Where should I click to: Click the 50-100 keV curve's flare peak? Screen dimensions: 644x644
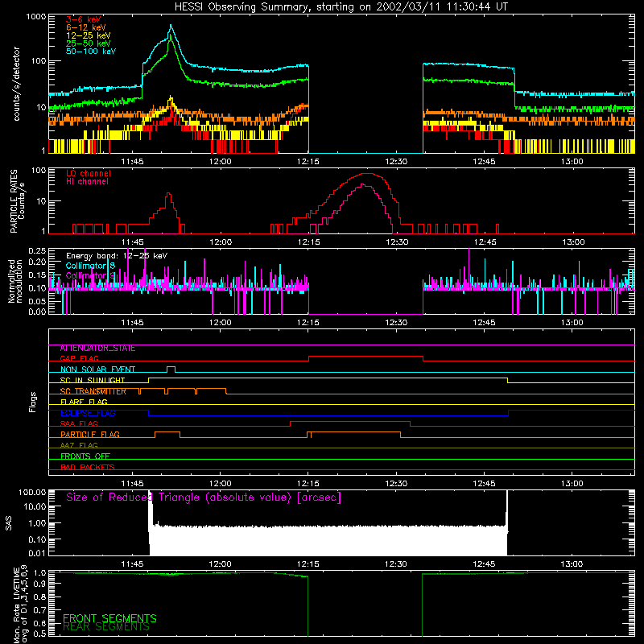171,26
